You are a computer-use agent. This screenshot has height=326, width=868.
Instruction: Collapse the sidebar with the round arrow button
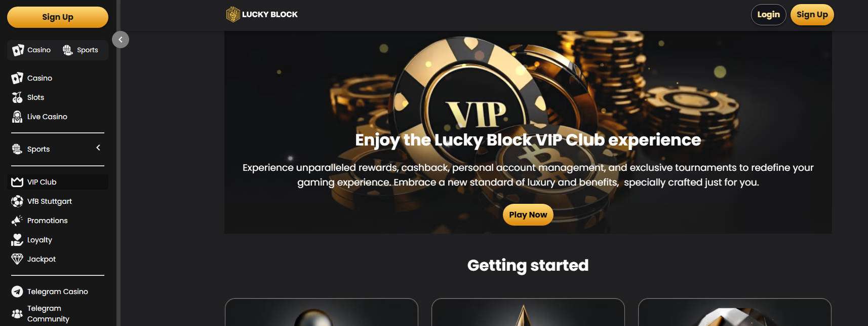[x=121, y=40]
